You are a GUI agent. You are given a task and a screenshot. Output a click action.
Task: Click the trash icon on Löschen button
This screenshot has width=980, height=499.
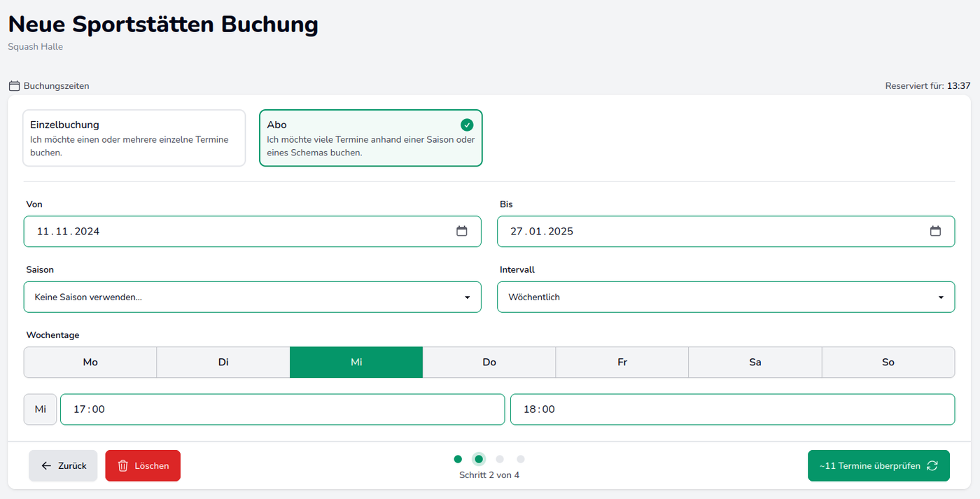click(122, 465)
